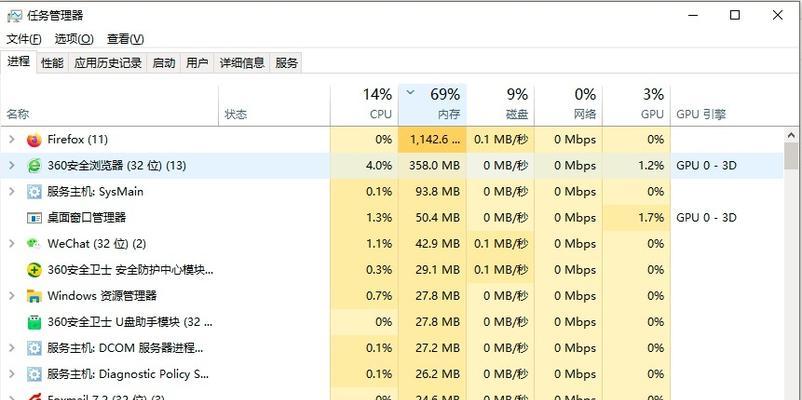Maximize the Task Manager window
Screen dimensions: 802x400
(735, 15)
